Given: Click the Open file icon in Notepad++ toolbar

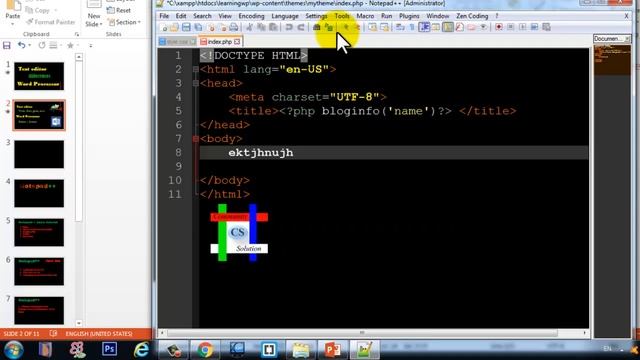Looking at the screenshot, I should [x=175, y=27].
